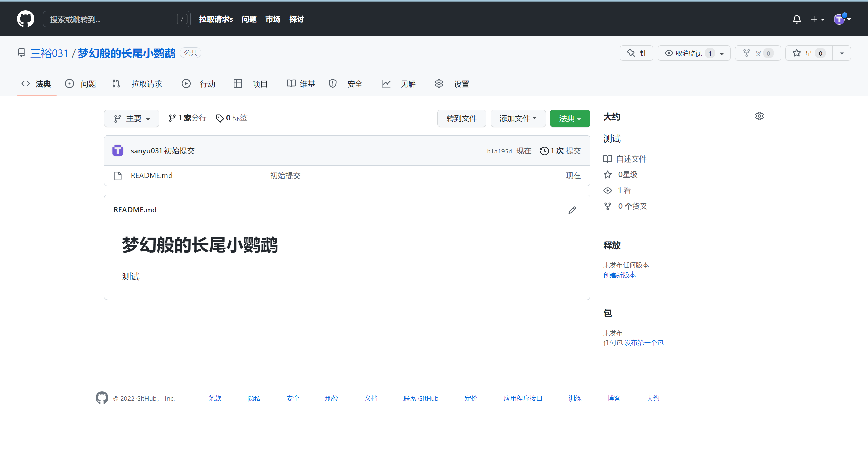Star the repository with 星 button
This screenshot has height=469, width=868.
tap(809, 53)
